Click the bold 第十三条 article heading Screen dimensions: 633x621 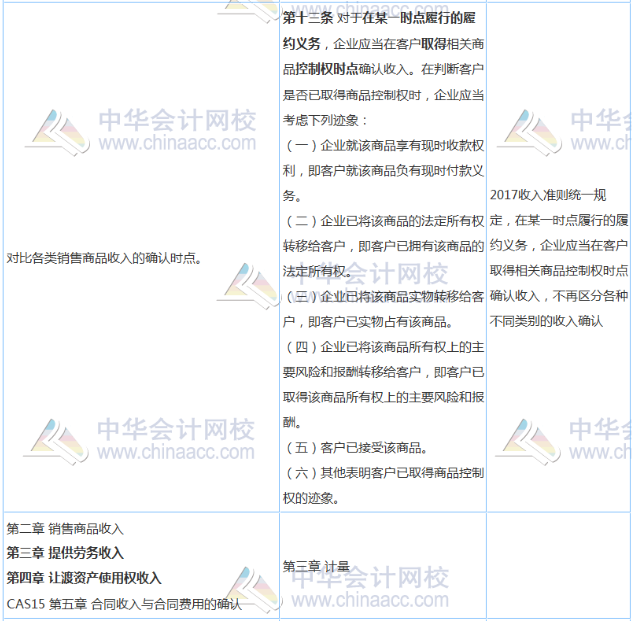[308, 18]
